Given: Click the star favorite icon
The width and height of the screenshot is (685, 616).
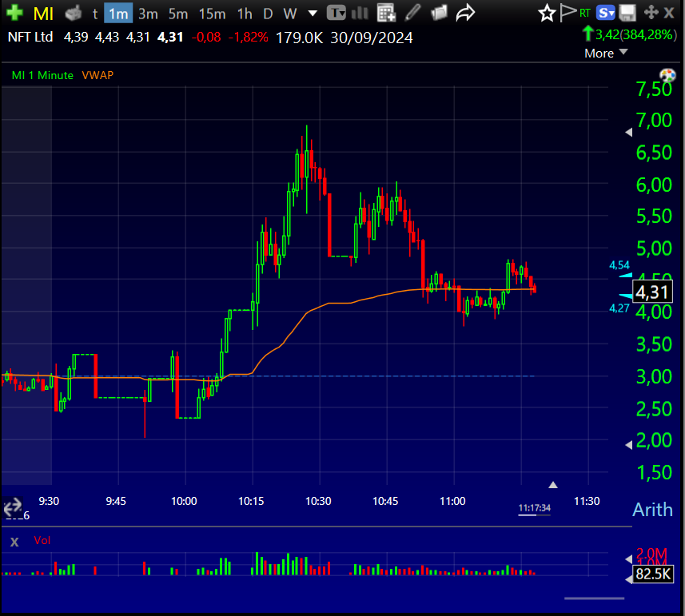Looking at the screenshot, I should click(547, 13).
